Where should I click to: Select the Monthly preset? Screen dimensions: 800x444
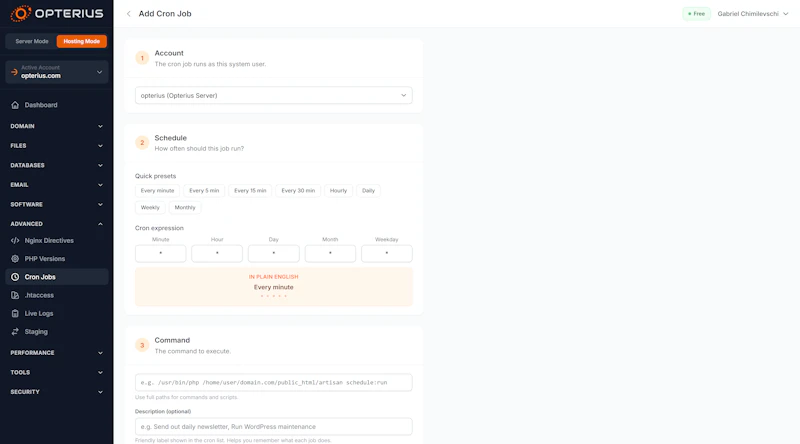coord(185,208)
